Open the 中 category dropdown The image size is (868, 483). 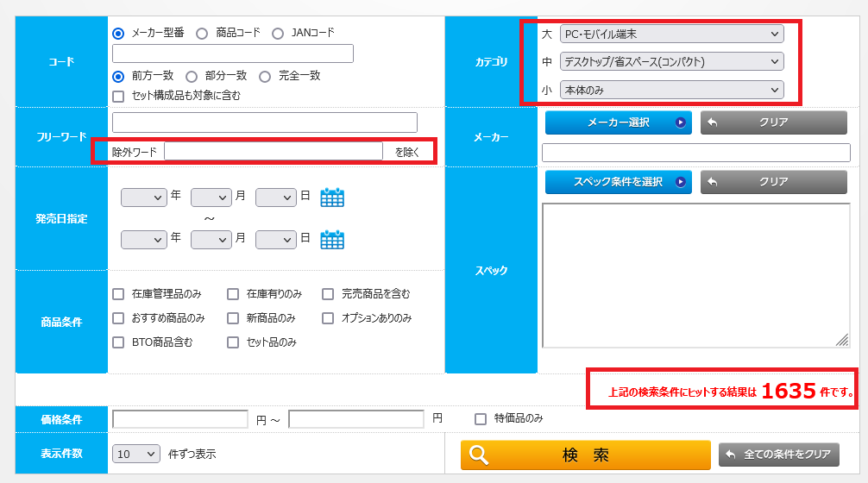tap(671, 61)
